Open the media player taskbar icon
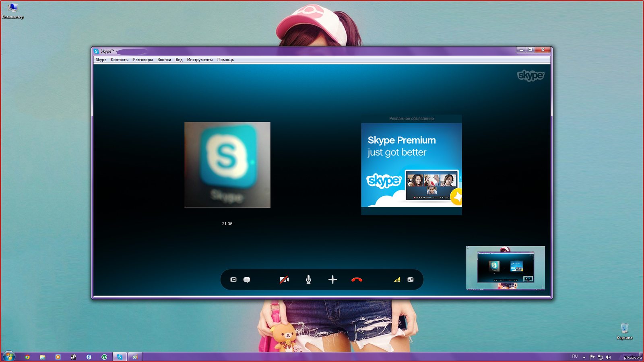 (x=58, y=357)
